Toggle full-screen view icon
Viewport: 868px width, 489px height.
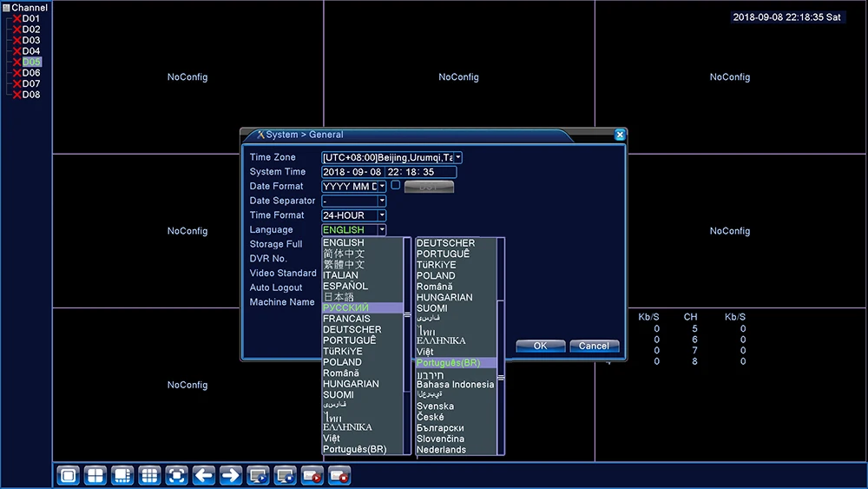point(176,475)
